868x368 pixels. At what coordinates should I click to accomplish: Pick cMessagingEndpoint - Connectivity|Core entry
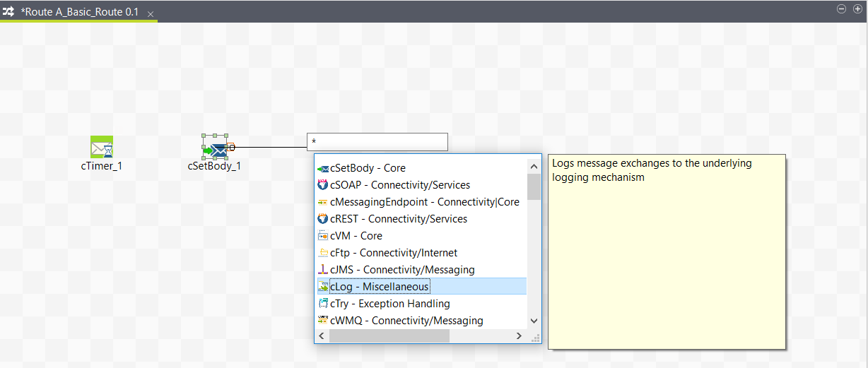click(x=424, y=202)
